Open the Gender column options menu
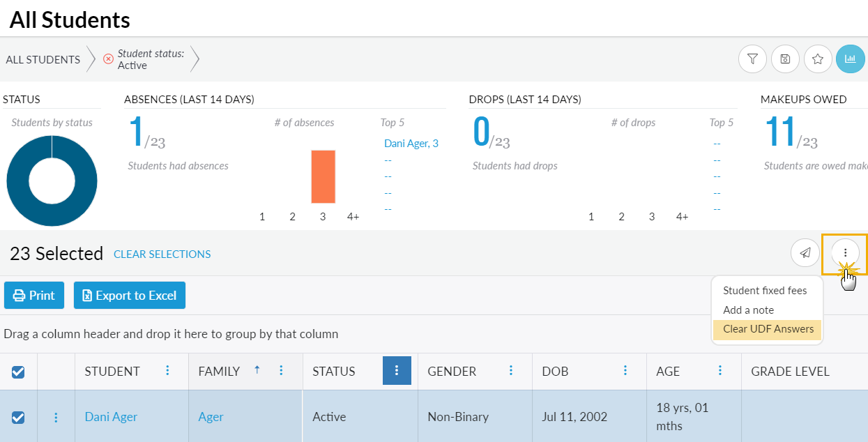The image size is (868, 442). (x=511, y=371)
